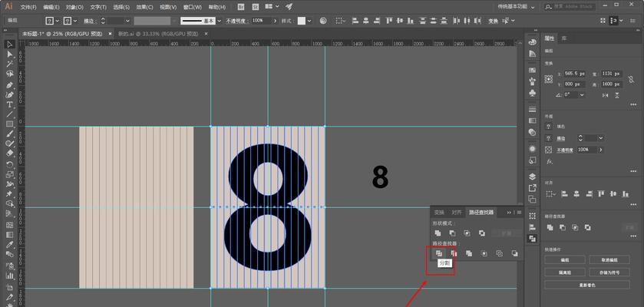Click the Divide pathfinder icon in floating panel
The height and width of the screenshot is (307, 644).
point(438,253)
